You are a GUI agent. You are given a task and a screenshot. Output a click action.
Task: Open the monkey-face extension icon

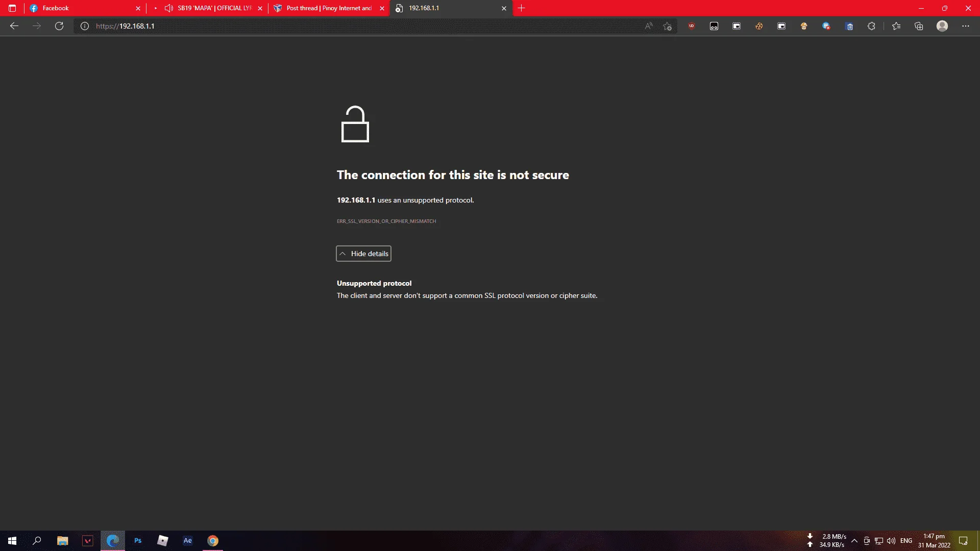(804, 26)
